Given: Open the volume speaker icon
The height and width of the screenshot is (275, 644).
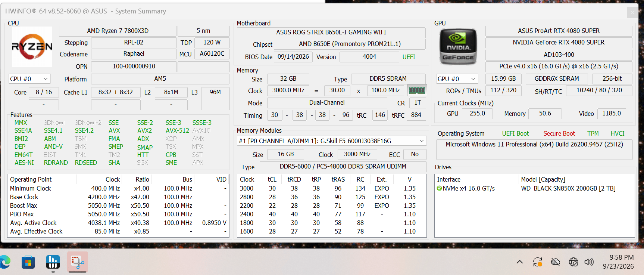Looking at the screenshot, I should click(x=589, y=262).
